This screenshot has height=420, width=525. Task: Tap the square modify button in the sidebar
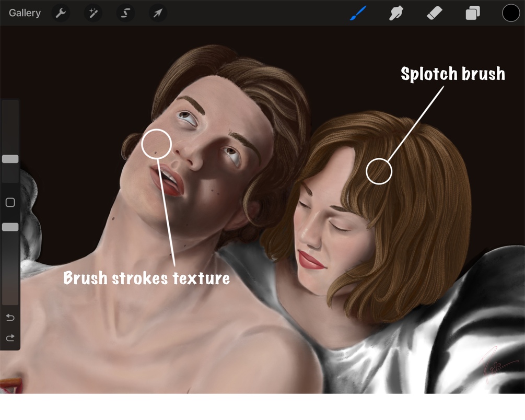pyautogui.click(x=10, y=202)
